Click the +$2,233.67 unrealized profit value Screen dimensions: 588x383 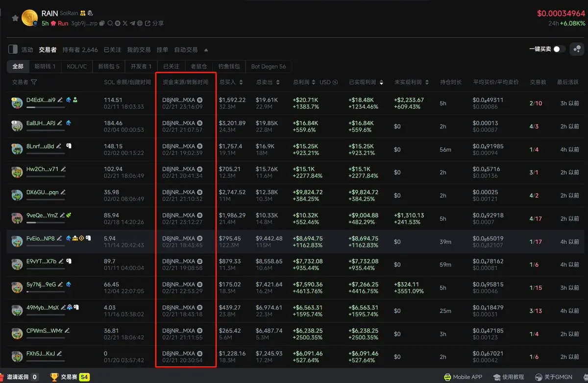(x=409, y=100)
